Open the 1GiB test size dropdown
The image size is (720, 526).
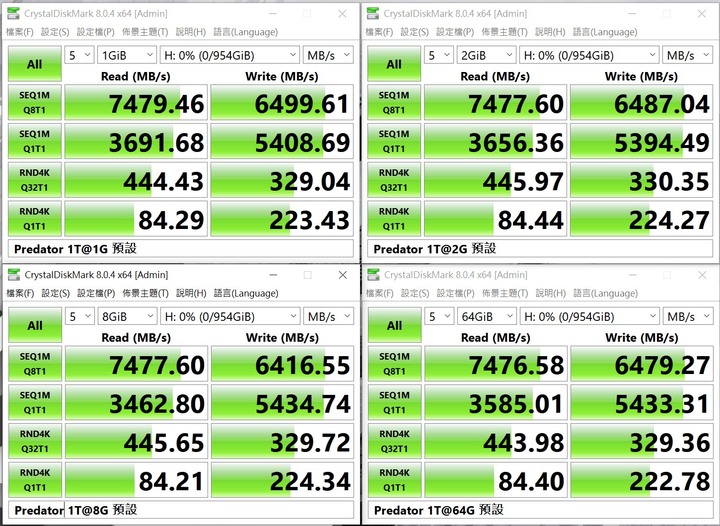tap(127, 56)
